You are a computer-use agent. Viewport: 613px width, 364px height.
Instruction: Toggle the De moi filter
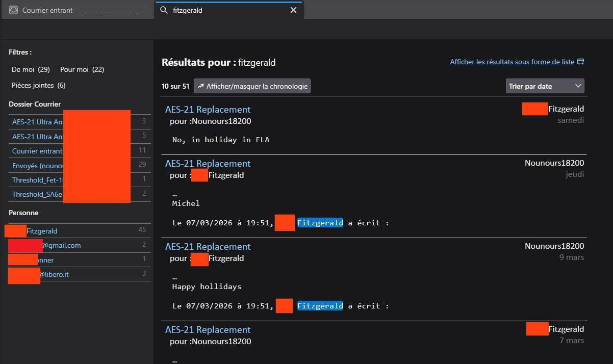pyautogui.click(x=31, y=69)
